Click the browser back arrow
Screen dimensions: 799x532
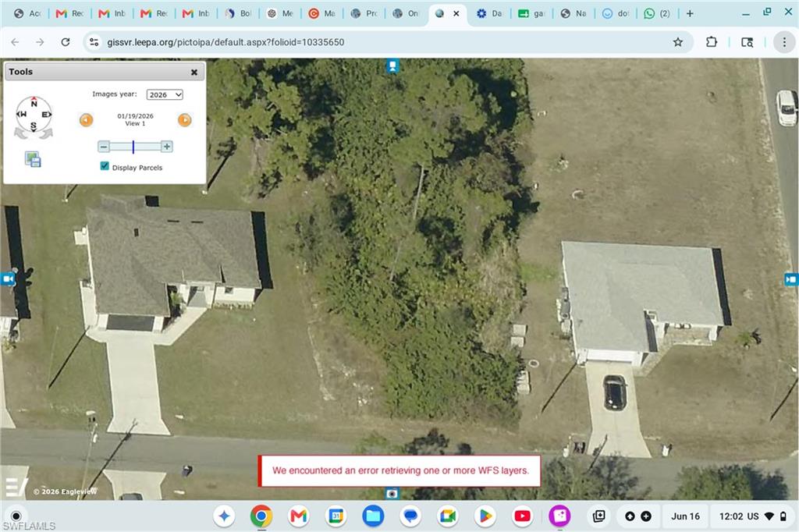[x=16, y=42]
